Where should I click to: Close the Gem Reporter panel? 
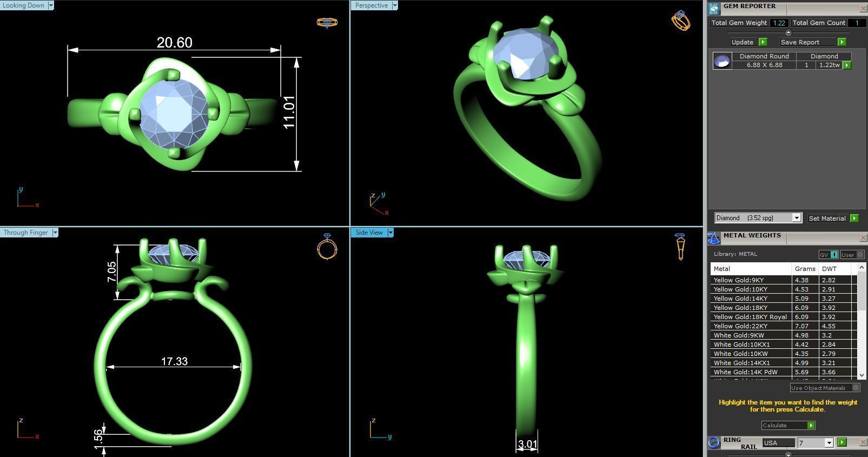coord(863,9)
